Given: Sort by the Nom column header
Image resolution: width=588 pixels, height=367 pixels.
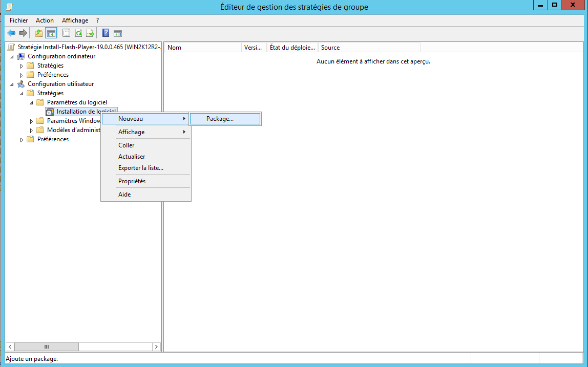Looking at the screenshot, I should point(202,48).
